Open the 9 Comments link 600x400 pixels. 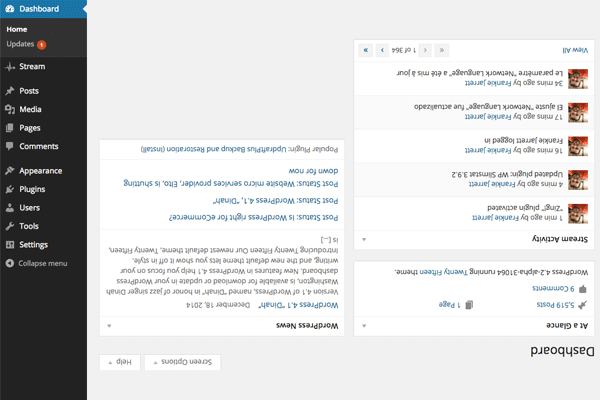[x=553, y=288]
